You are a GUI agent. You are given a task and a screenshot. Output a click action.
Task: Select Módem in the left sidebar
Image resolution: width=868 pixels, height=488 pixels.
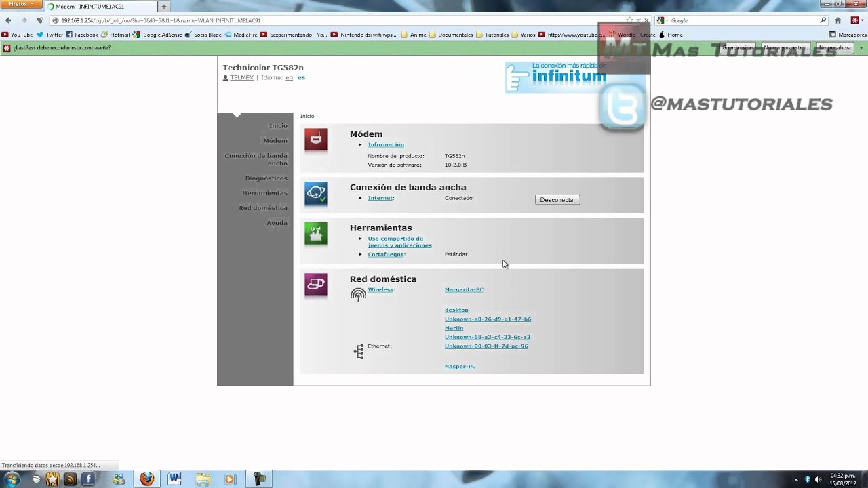coord(275,140)
